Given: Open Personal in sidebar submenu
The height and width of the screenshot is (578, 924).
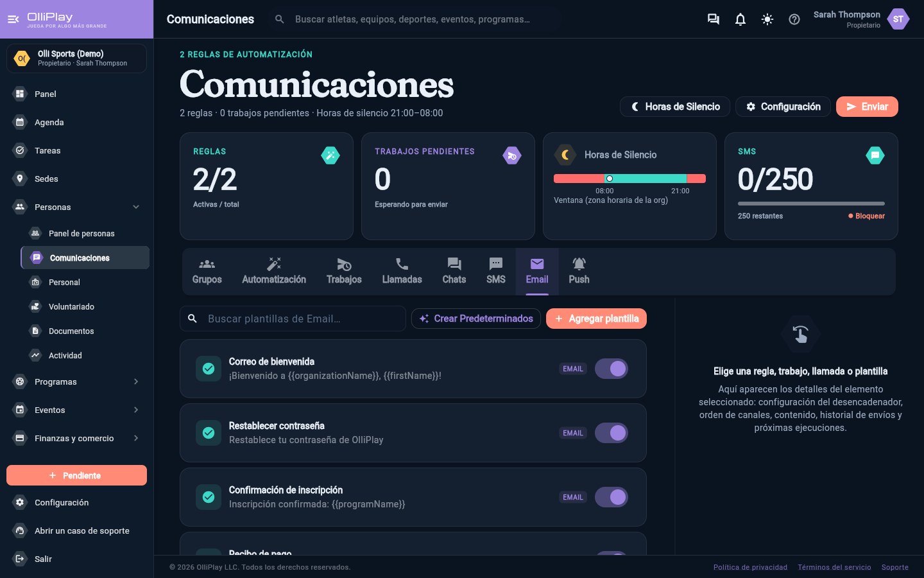Looking at the screenshot, I should tap(85, 282).
